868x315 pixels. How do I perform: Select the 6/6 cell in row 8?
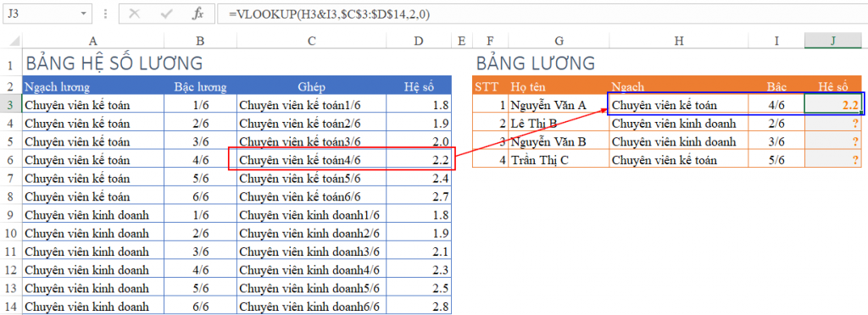click(200, 196)
